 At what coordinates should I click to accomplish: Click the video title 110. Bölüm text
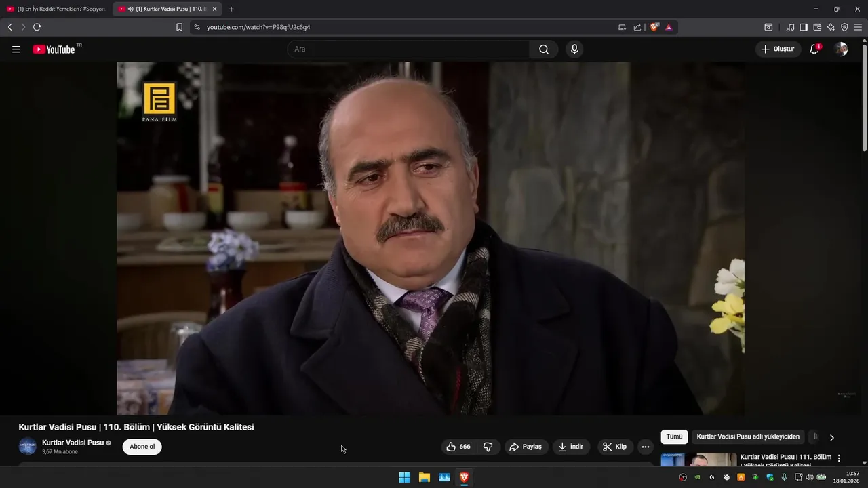(136, 427)
